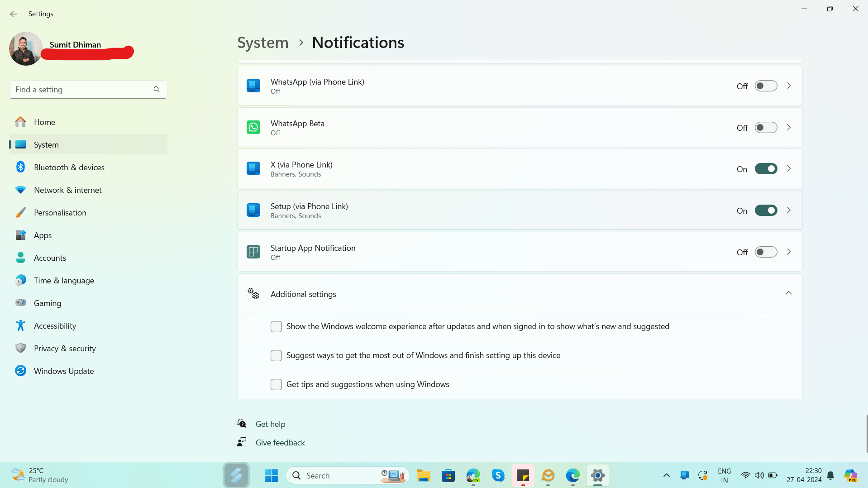Open Microsoft Edge from the taskbar
The image size is (868, 488).
[x=573, y=475]
